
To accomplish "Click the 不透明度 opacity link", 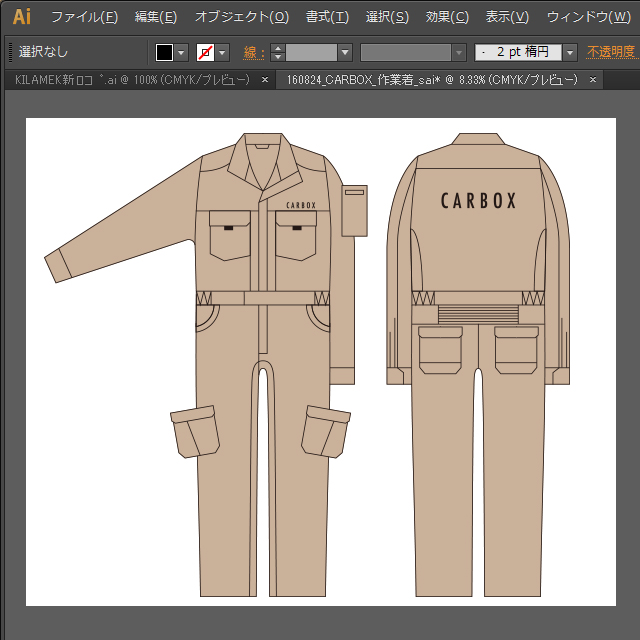I will (610, 52).
